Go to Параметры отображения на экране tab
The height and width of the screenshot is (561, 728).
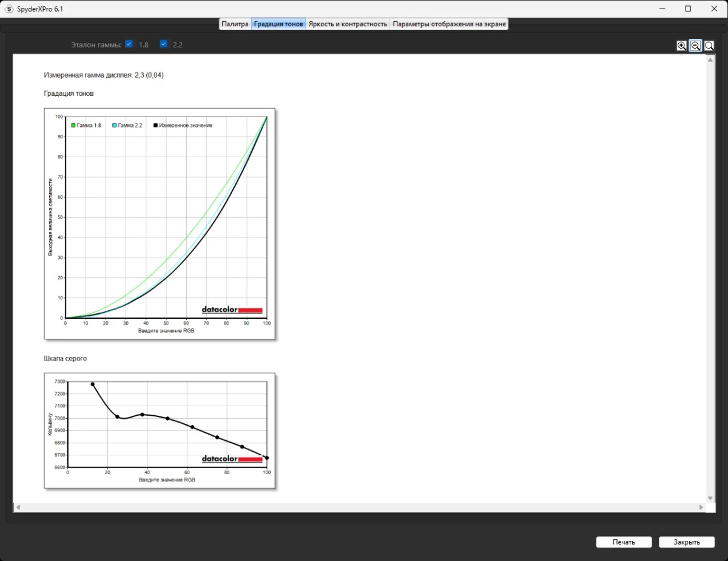pos(448,24)
